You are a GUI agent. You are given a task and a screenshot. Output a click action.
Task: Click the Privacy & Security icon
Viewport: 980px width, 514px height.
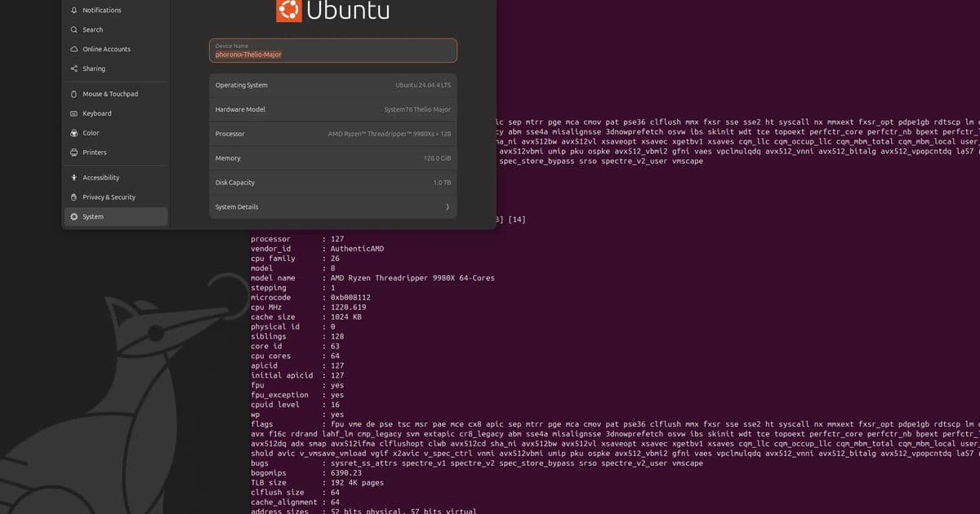74,197
